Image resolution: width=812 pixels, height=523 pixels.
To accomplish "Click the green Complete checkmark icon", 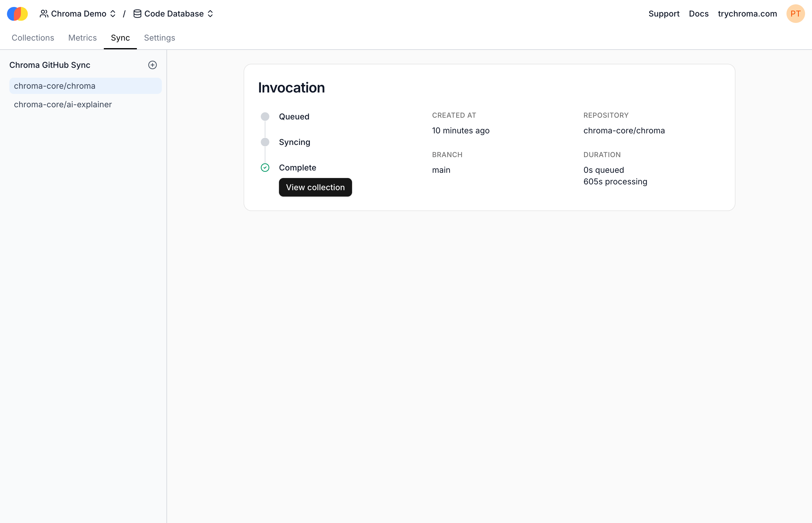I will pyautogui.click(x=265, y=168).
